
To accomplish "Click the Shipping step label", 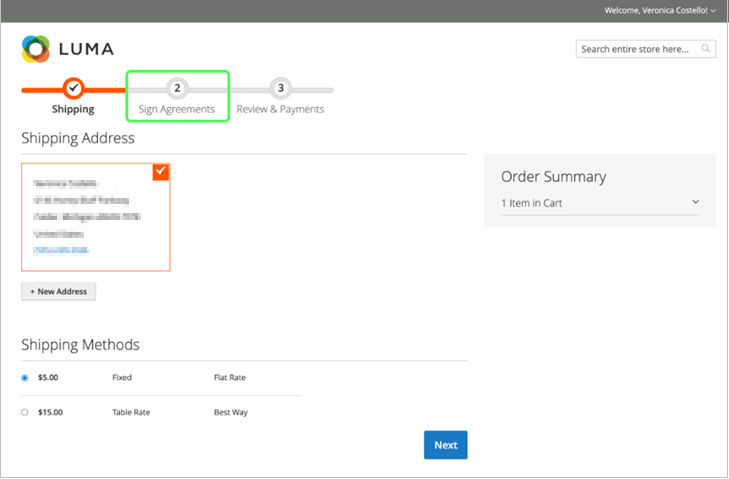I will [x=73, y=109].
